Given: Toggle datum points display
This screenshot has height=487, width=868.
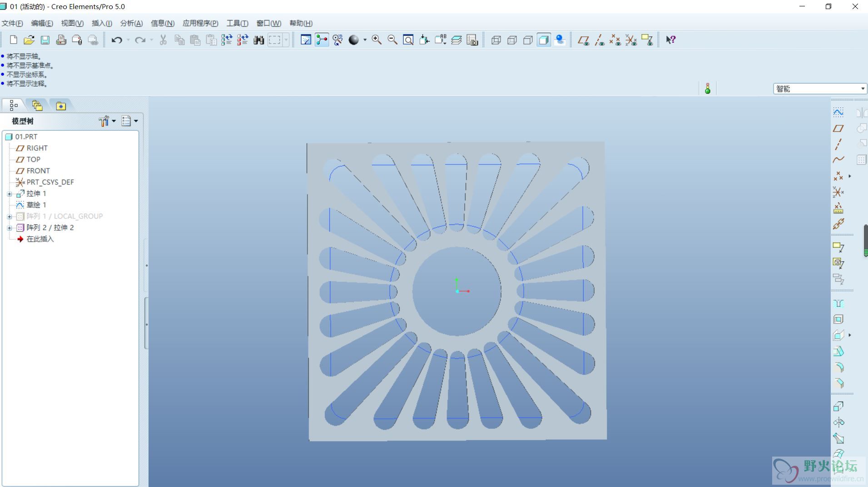Looking at the screenshot, I should 615,40.
